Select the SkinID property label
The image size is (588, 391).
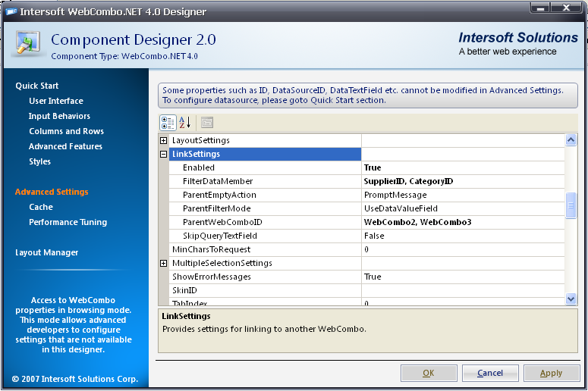click(184, 291)
